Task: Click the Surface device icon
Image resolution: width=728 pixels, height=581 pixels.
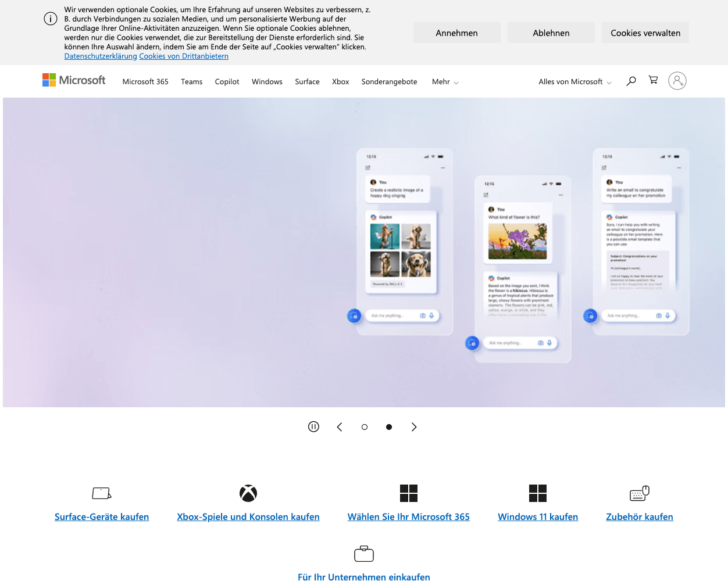Action: (x=102, y=493)
